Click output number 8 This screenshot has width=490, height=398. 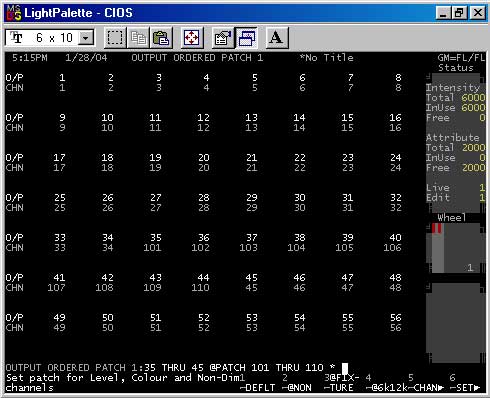tap(398, 78)
